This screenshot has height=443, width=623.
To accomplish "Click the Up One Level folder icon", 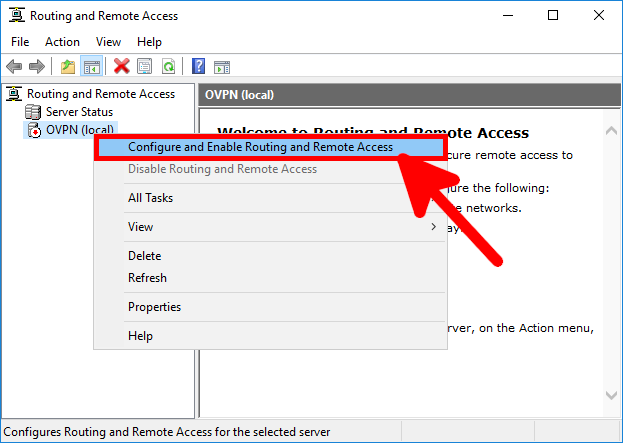I will [67, 66].
